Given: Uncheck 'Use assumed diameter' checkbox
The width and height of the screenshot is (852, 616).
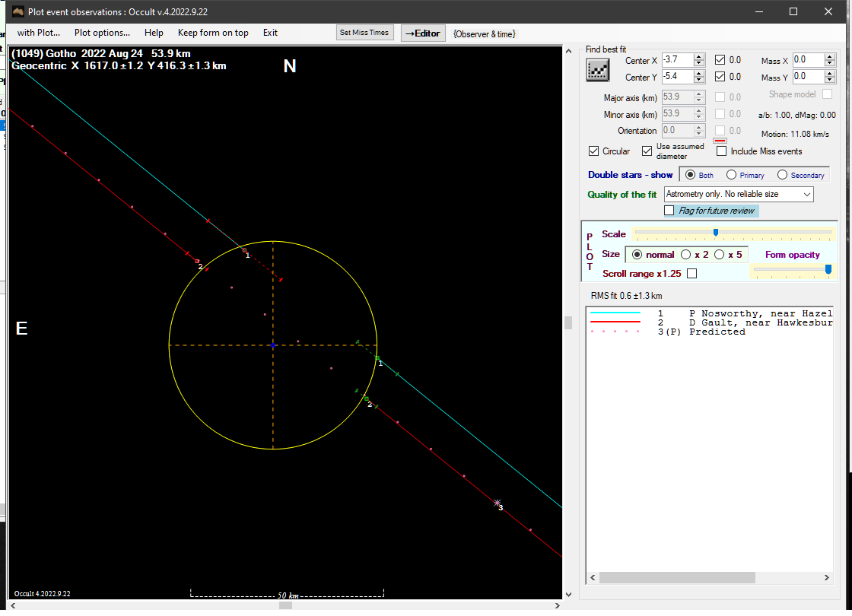Looking at the screenshot, I should pyautogui.click(x=647, y=151).
